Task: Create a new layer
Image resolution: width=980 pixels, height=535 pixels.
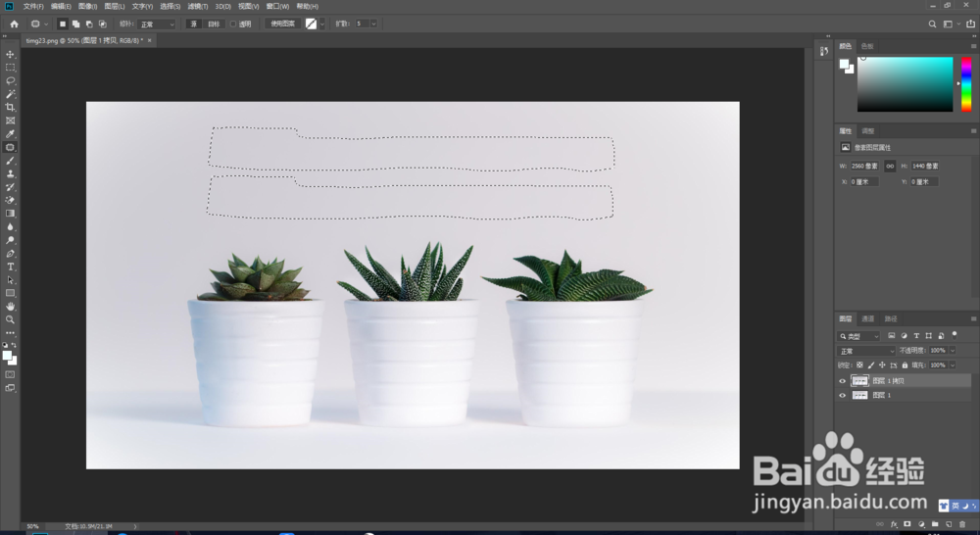Action: (x=948, y=524)
